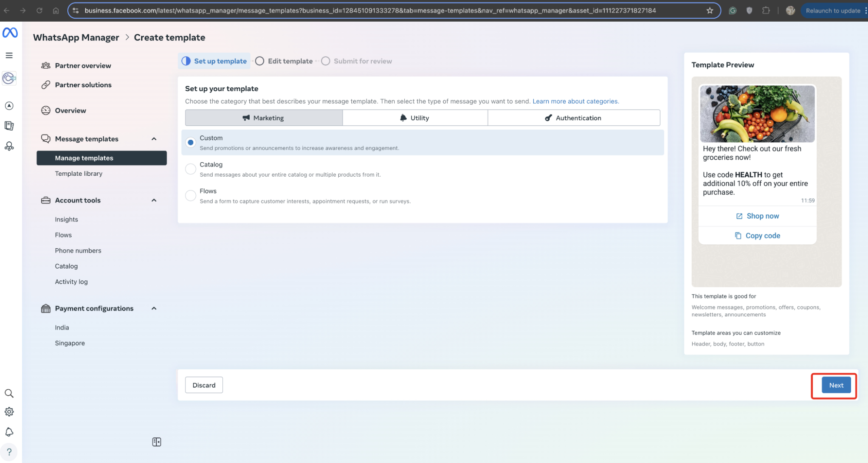Open Flows under Account tools

pyautogui.click(x=63, y=235)
